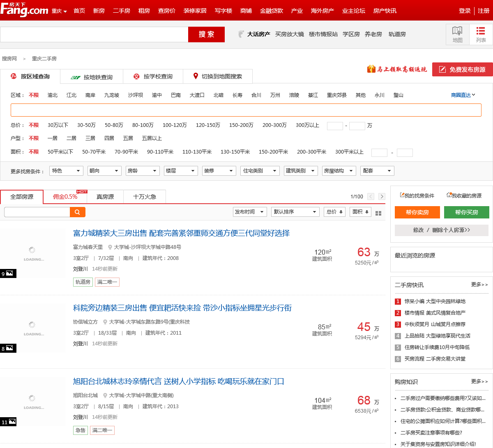Sort listings by 总价
Image resolution: width=493 pixels, height=448 pixels.
click(334, 212)
